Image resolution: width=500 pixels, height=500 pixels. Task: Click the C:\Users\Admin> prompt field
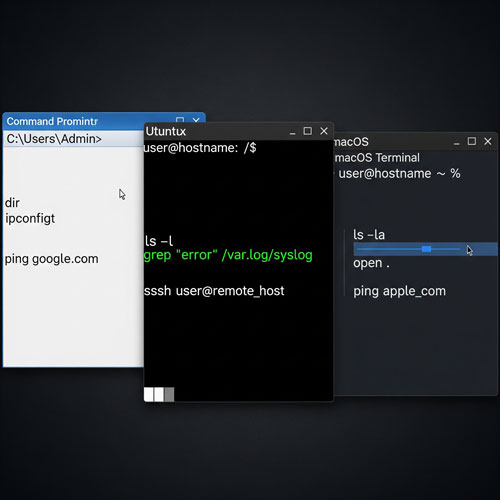point(73,139)
